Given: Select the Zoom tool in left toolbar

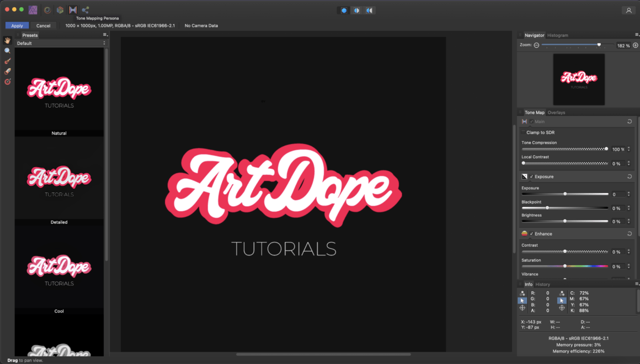Looking at the screenshot, I should [7, 51].
